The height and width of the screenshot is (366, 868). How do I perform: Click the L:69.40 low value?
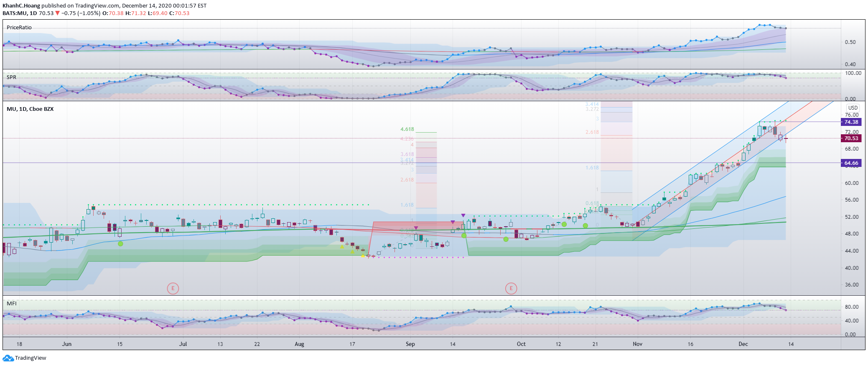[158, 13]
